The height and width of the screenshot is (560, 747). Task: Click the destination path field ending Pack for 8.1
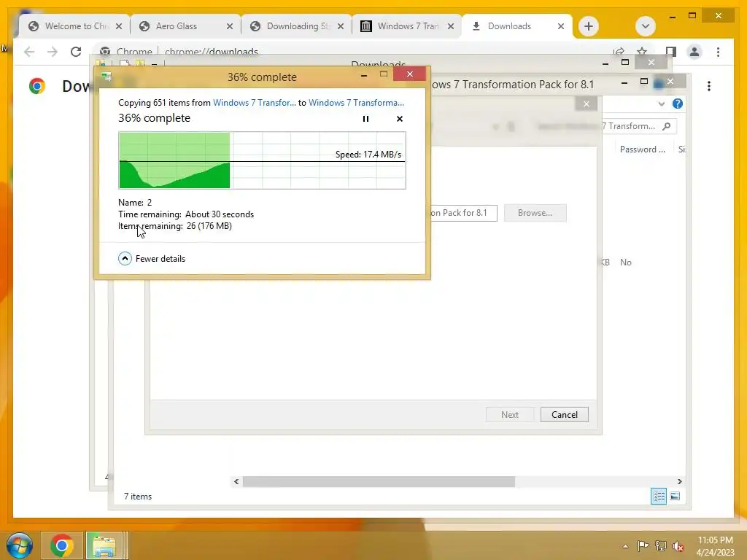pyautogui.click(x=463, y=213)
